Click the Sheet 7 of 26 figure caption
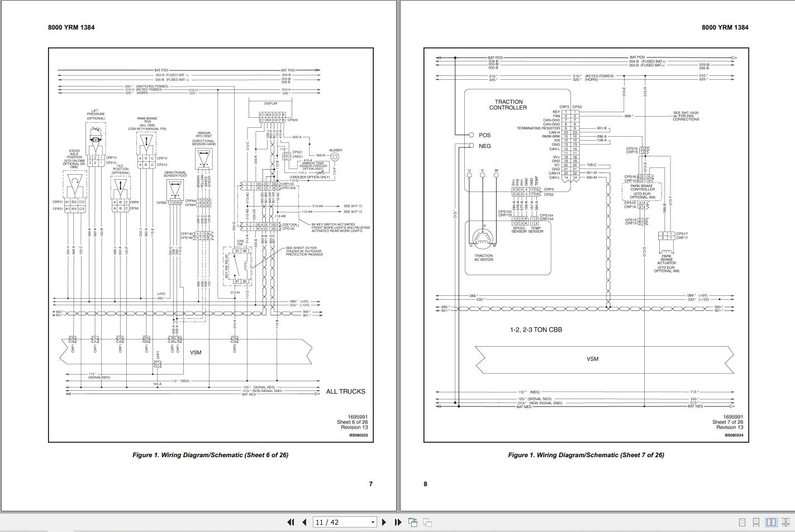This screenshot has width=795, height=532. click(586, 455)
